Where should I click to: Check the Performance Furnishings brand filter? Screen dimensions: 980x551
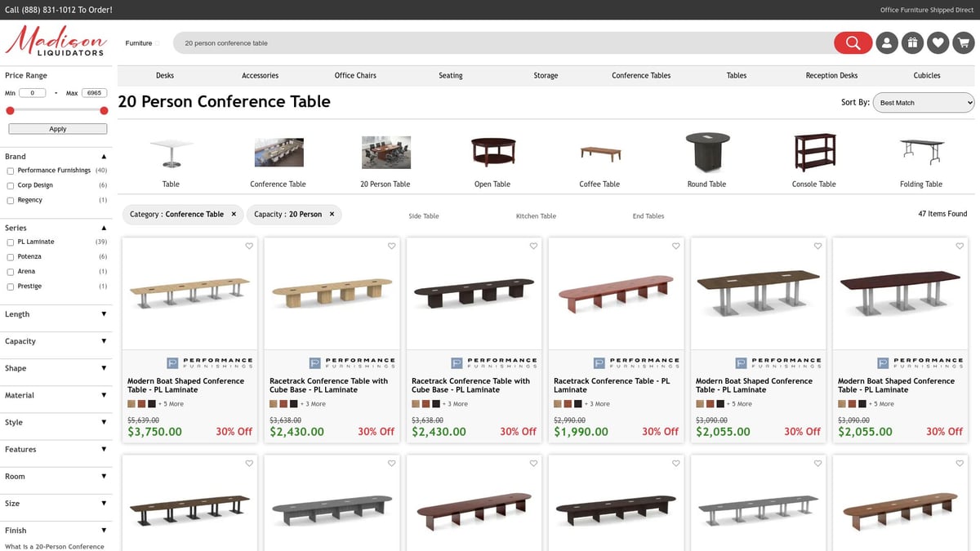(11, 170)
